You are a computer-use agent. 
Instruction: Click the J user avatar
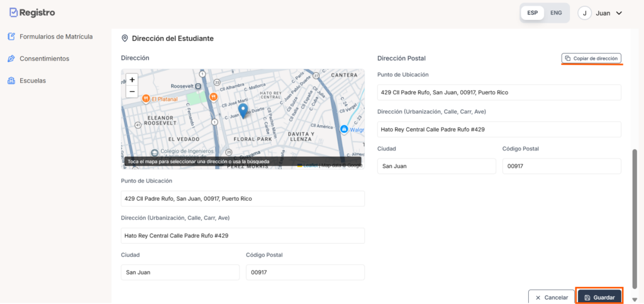pyautogui.click(x=585, y=13)
